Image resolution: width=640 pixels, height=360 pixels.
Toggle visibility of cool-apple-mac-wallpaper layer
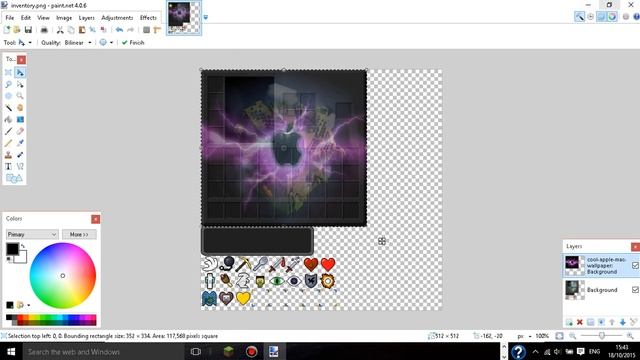635,266
